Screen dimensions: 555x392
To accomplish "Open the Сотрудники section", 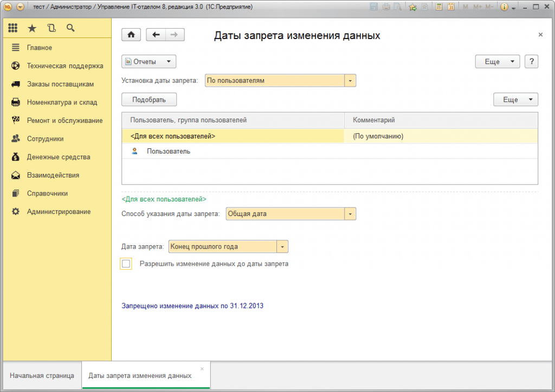I will coord(46,139).
